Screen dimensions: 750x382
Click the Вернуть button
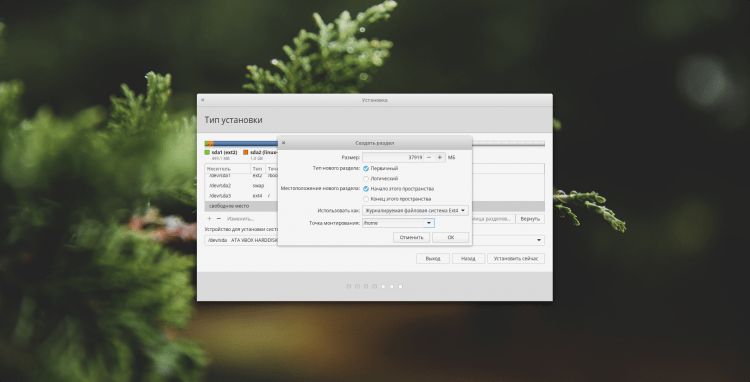(530, 218)
